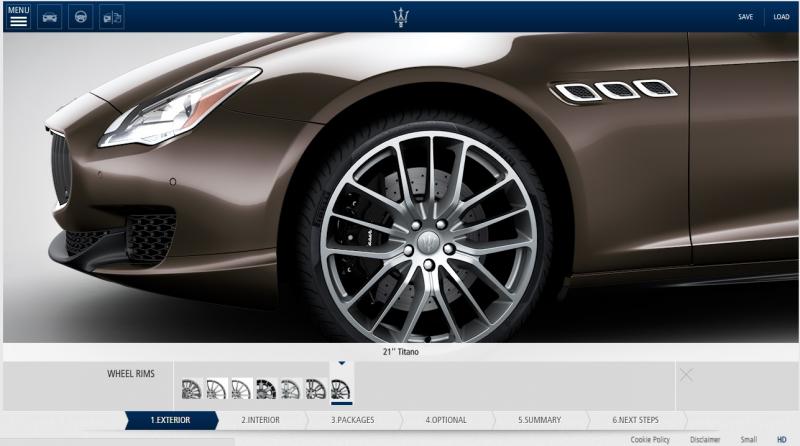Close the wheel rims panel
The image size is (800, 446).
click(686, 374)
